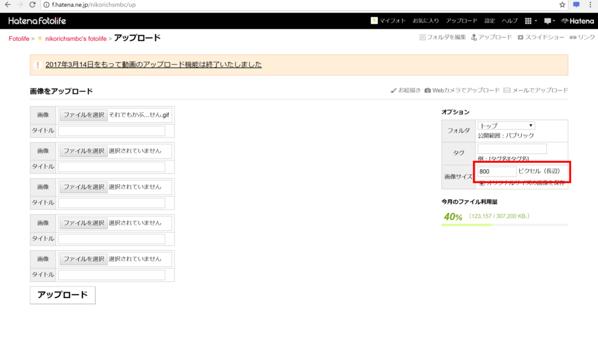Screen dimensions: 598x364
Task: Open お気に入り in the header
Action: point(426,20)
